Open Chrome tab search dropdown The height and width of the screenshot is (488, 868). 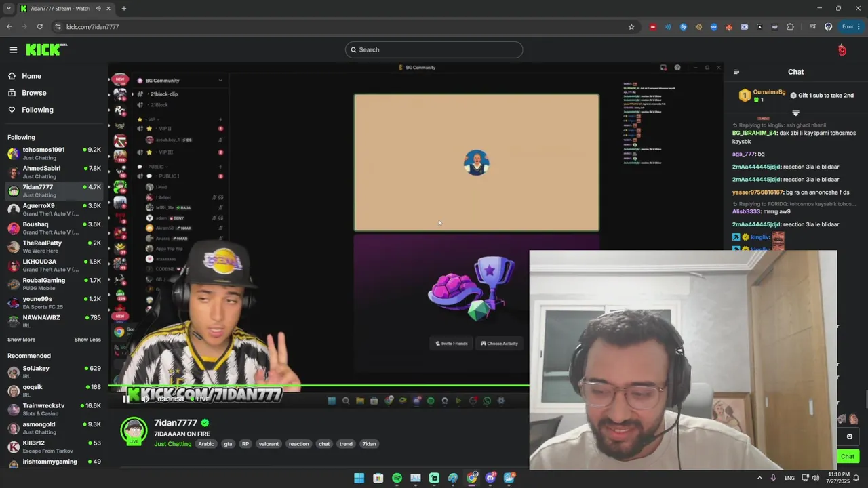tap(8, 9)
